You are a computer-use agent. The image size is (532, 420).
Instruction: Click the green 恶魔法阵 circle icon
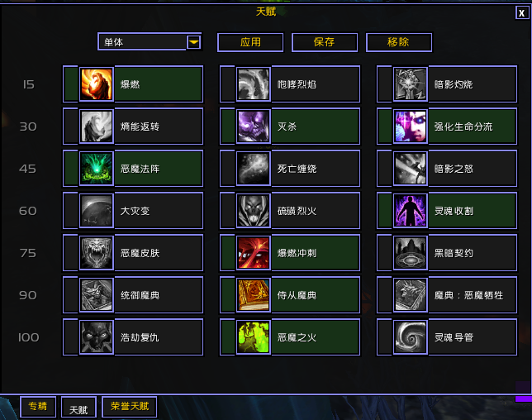tap(97, 169)
